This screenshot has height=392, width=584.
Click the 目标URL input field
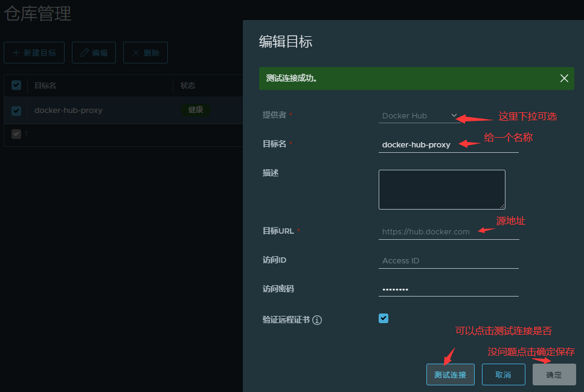pos(448,231)
